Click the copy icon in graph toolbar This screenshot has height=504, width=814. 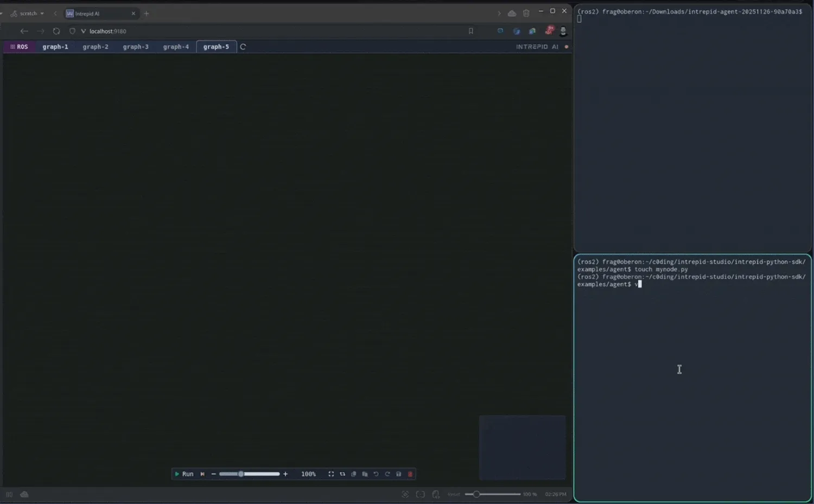pos(354,474)
